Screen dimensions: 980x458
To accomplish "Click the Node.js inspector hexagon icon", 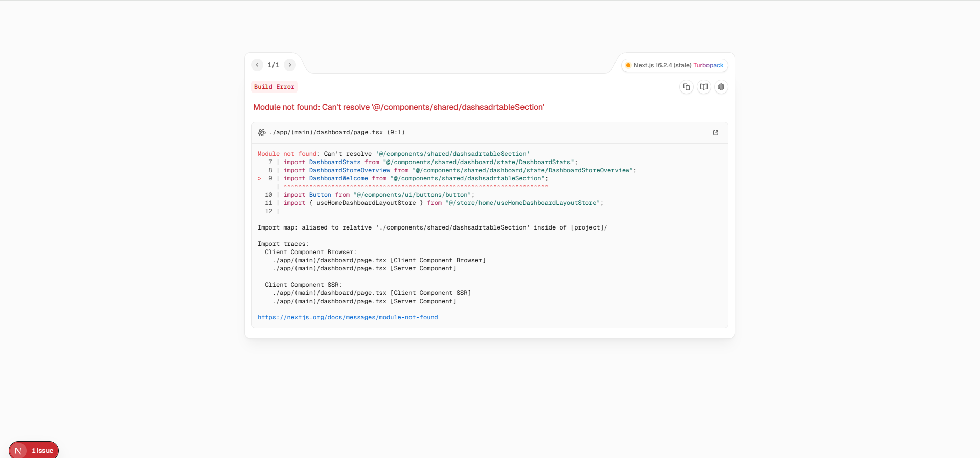I will [721, 87].
